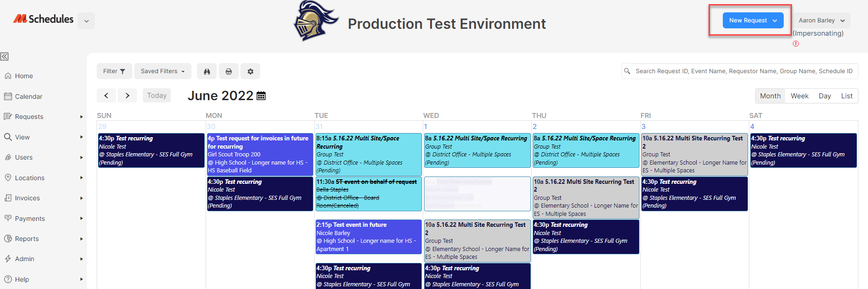
Task: Switch calendar to Week view
Action: tap(799, 96)
